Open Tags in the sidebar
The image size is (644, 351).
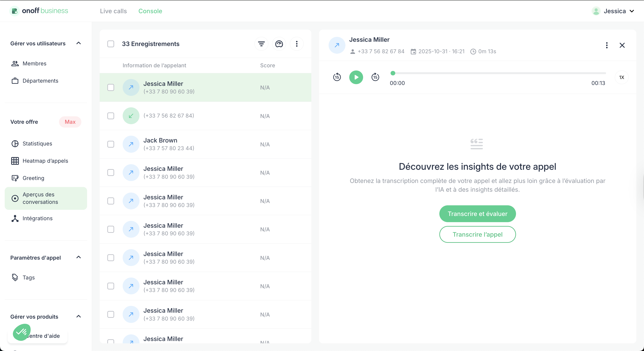click(46, 278)
